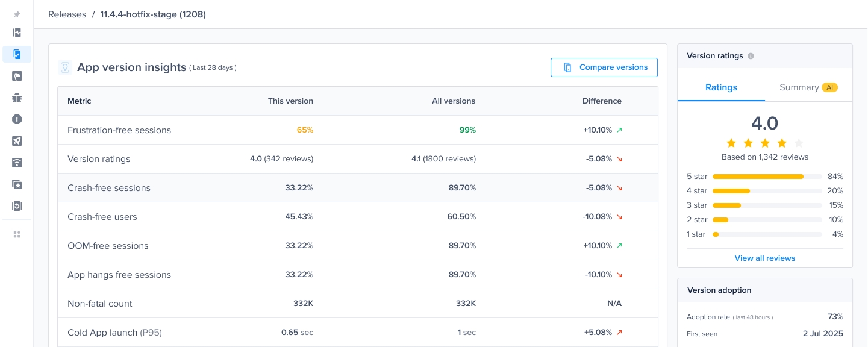Screen dimensions: 868x347
Task: Click the Compare versions button
Action: (604, 67)
